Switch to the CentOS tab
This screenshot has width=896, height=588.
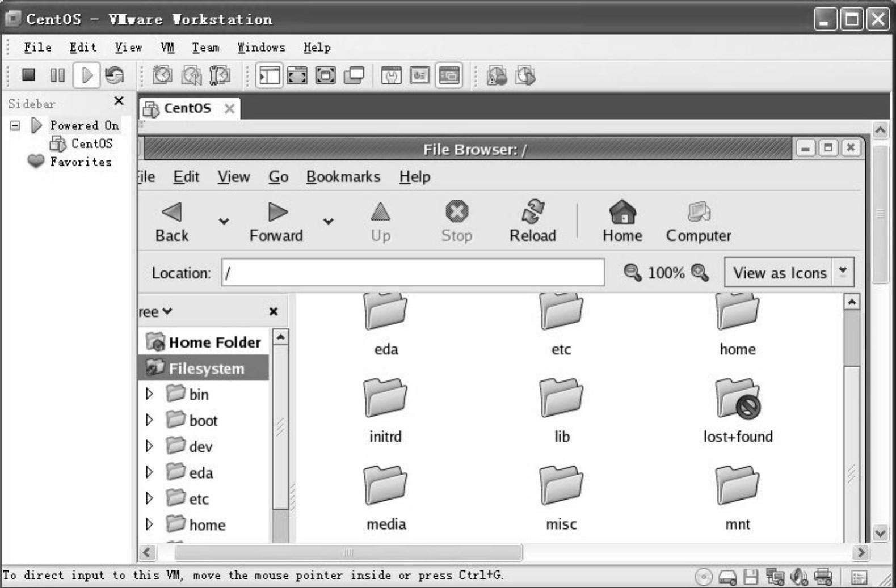pos(189,108)
